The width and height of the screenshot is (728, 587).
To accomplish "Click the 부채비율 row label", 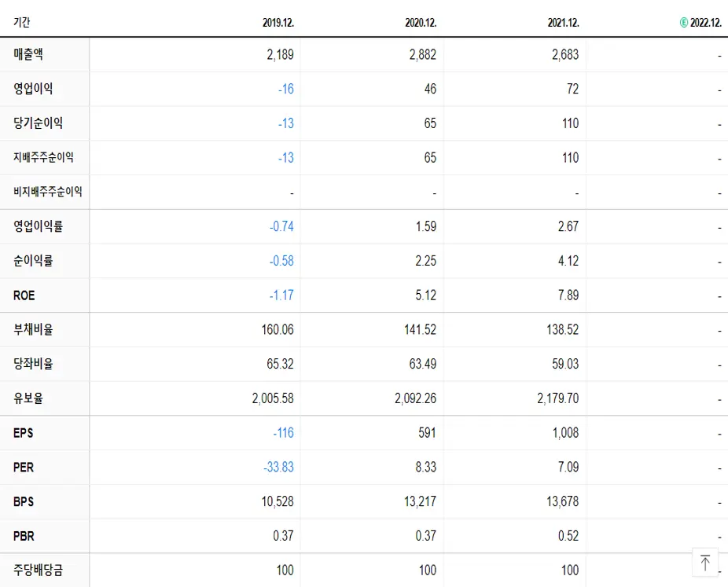I will (33, 329).
